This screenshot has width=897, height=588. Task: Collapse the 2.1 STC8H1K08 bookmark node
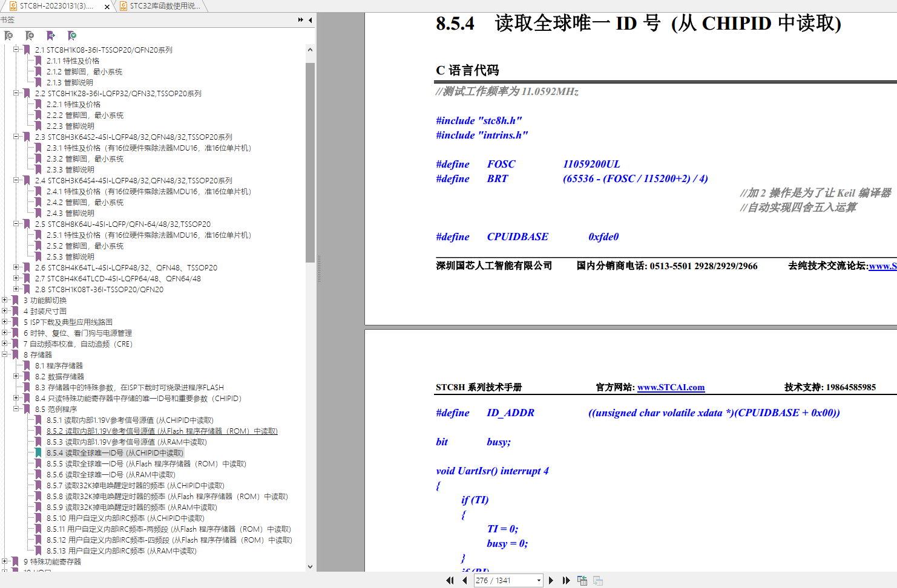[16, 50]
